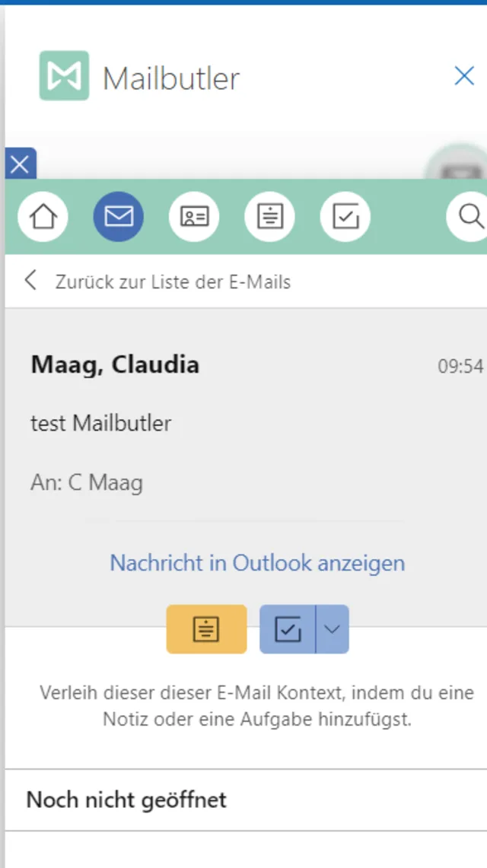Click the subject line "test Mailbutler"
The height and width of the screenshot is (868, 487).
point(100,423)
